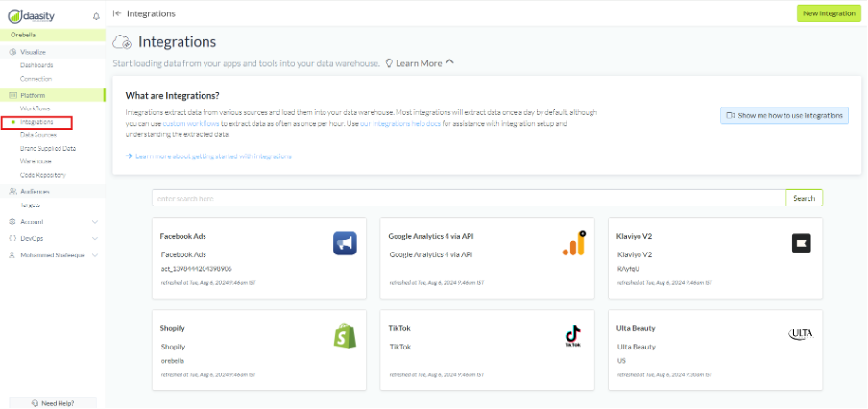Expand the DevOps section
Screen dimensions: 868x409
[94, 238]
